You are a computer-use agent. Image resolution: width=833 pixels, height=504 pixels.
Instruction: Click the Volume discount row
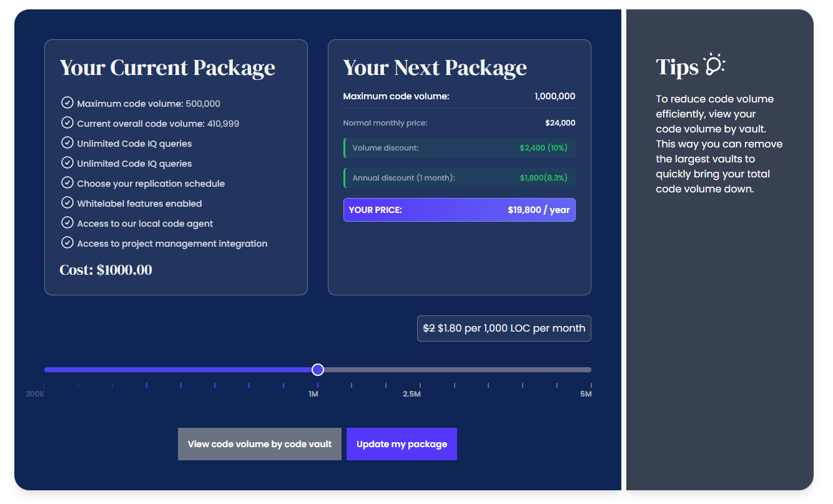pyautogui.click(x=459, y=148)
